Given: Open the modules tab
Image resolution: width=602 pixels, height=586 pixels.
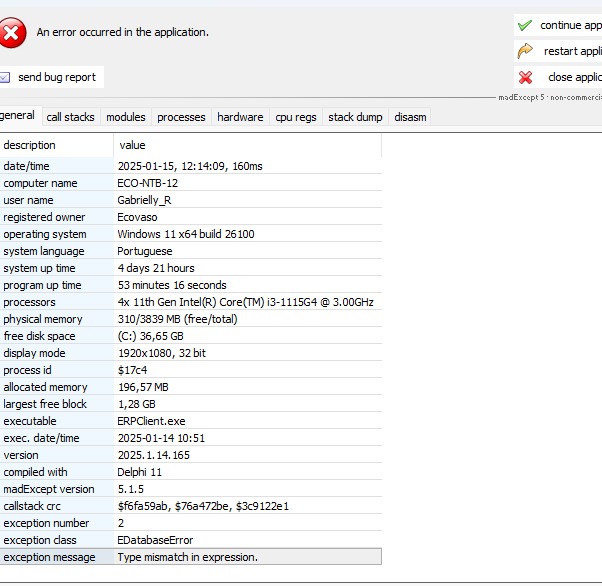Looking at the screenshot, I should [x=126, y=117].
